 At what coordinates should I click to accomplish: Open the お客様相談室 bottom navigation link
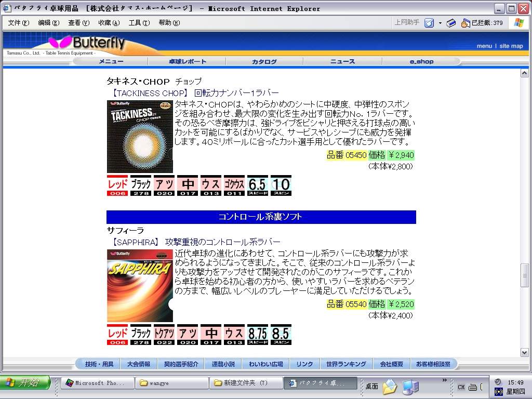coord(433,364)
